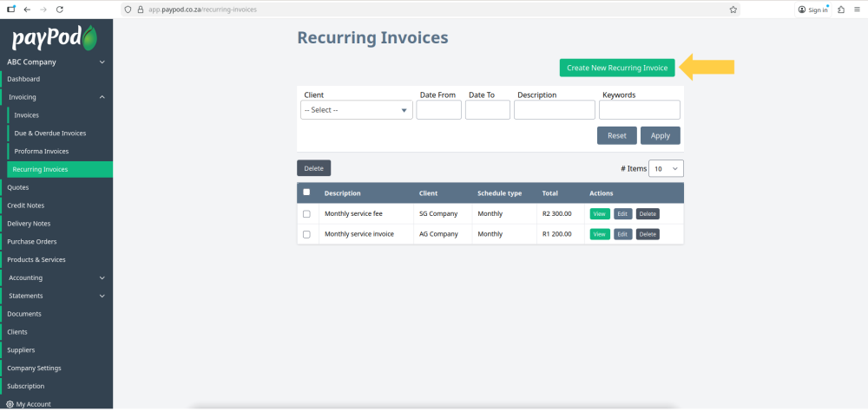Click the Reset filter button

[616, 135]
